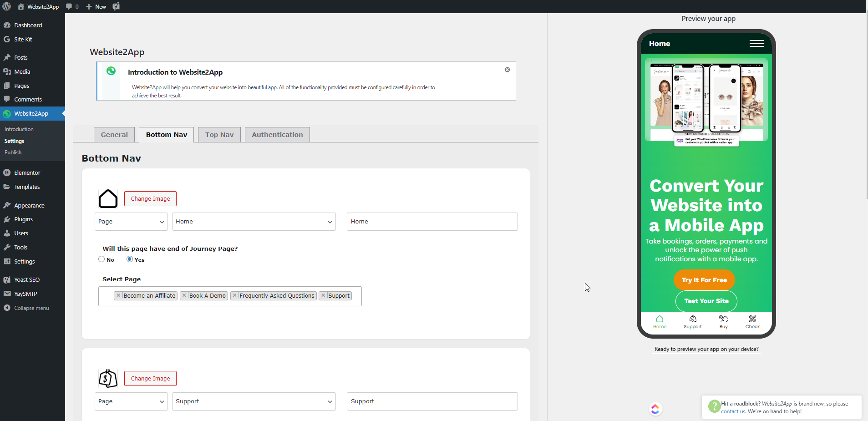Click the Site Kit Google icon
The width and height of the screenshot is (868, 421).
[x=7, y=39]
